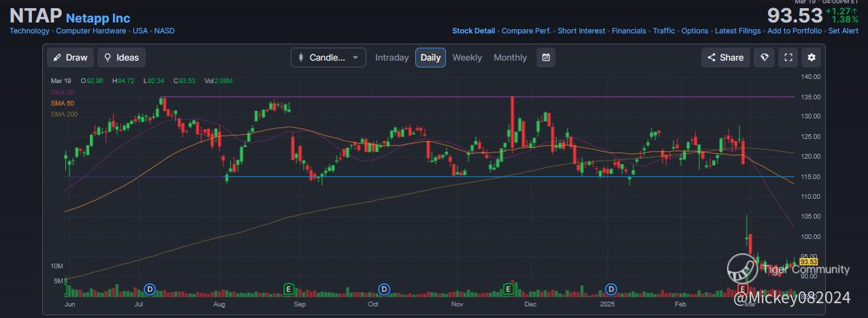Open the Traffic link

[x=664, y=31]
